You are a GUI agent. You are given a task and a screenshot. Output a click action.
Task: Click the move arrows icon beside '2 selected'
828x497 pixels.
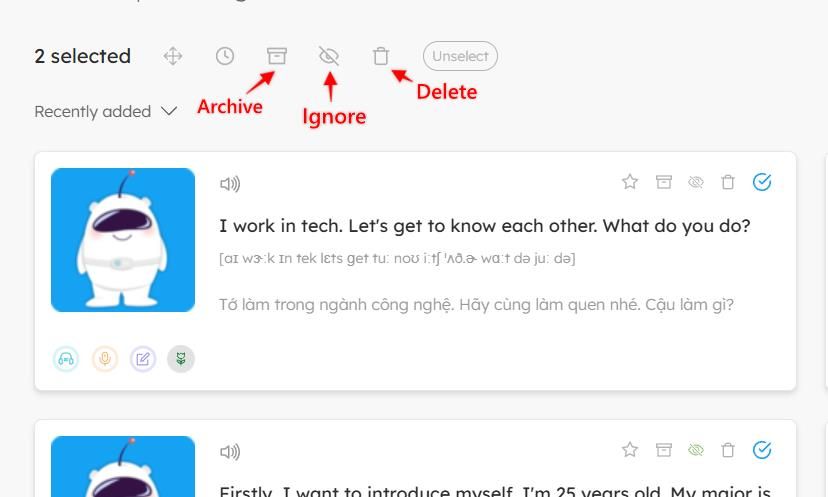pyautogui.click(x=173, y=56)
